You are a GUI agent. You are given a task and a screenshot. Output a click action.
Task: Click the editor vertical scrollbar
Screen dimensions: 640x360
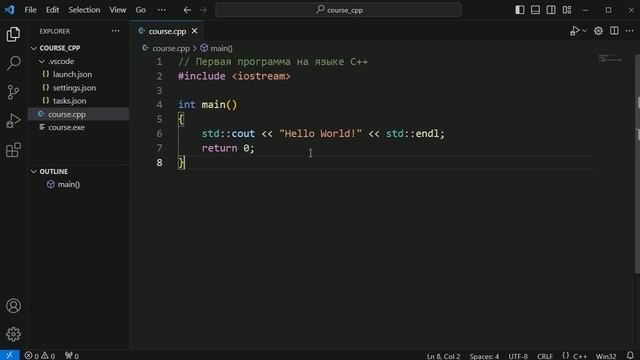click(x=637, y=163)
